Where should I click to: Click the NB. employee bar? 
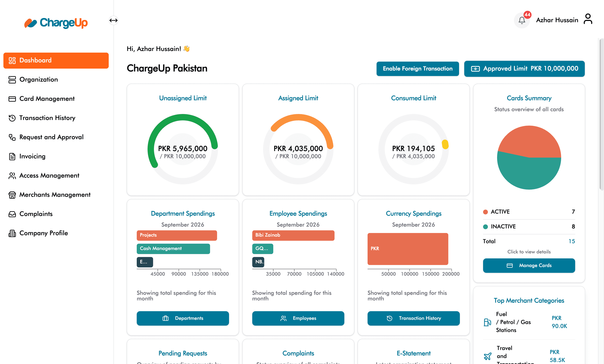click(x=258, y=262)
